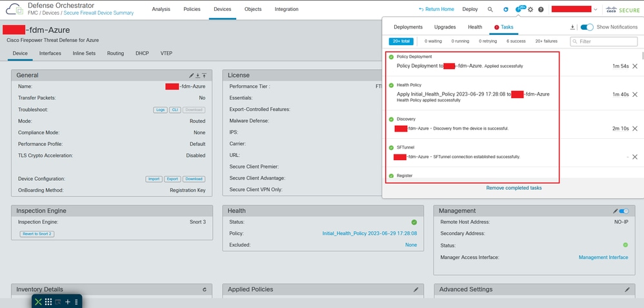Click green status icon in Health section
The image size is (644, 308).
pos(414,222)
